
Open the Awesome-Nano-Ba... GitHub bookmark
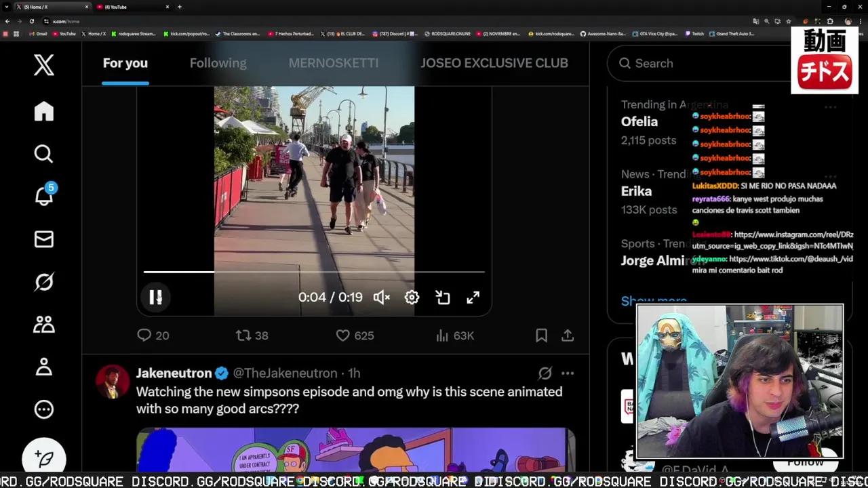(604, 33)
